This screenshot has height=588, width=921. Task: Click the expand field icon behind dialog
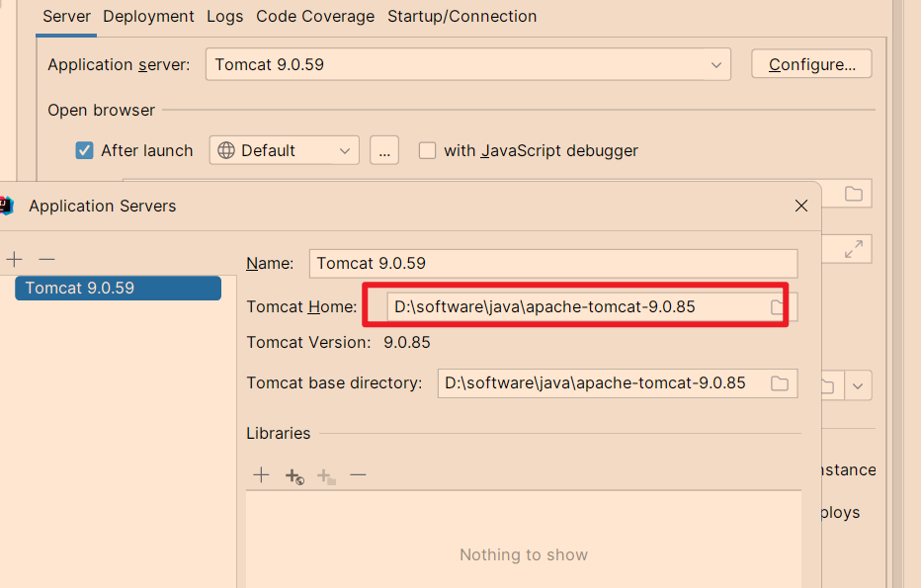click(x=854, y=249)
